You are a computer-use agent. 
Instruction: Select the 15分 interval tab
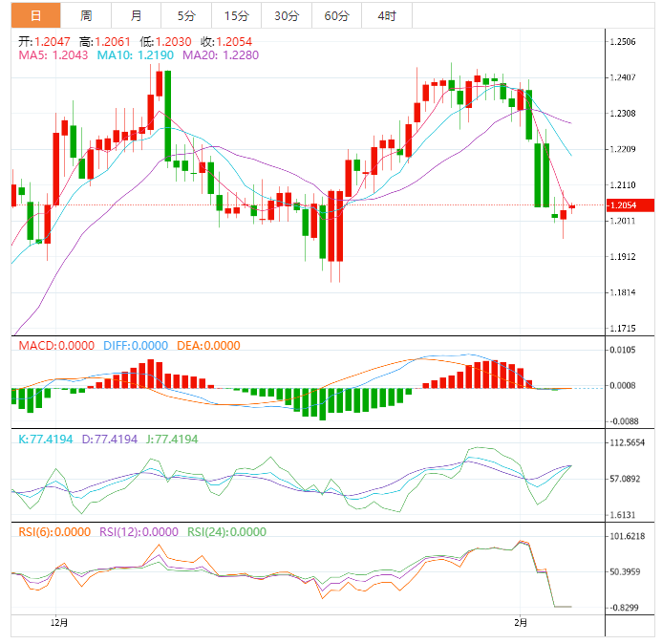point(236,15)
